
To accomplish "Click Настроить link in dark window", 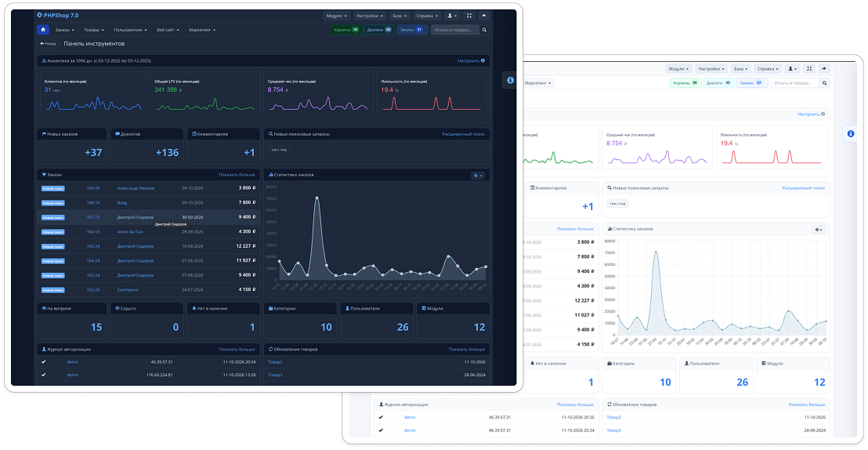I will pos(468,61).
